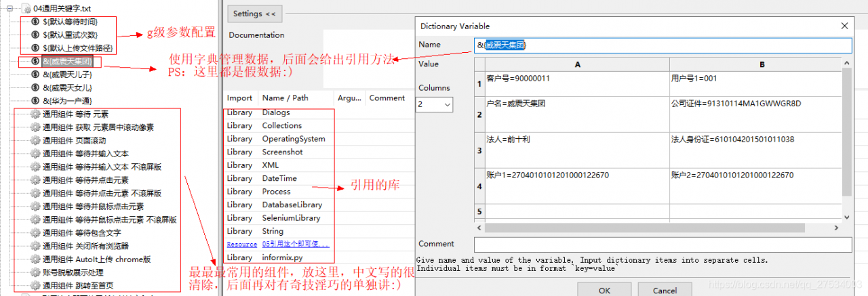
Task: Click the Name input field containing &{威震天集团}
Action: coord(663,45)
